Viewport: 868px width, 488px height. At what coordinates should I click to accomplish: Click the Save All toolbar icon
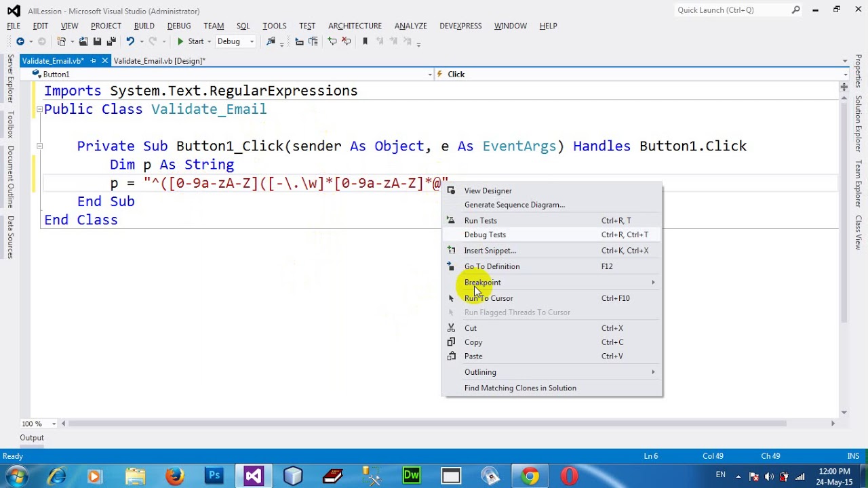tap(111, 41)
